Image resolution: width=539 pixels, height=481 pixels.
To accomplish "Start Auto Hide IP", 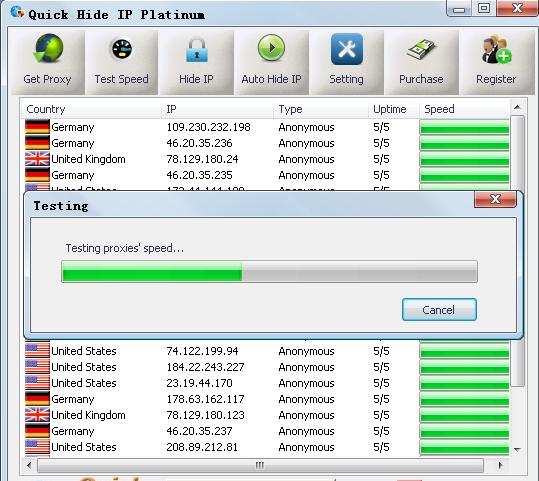I will pos(272,62).
